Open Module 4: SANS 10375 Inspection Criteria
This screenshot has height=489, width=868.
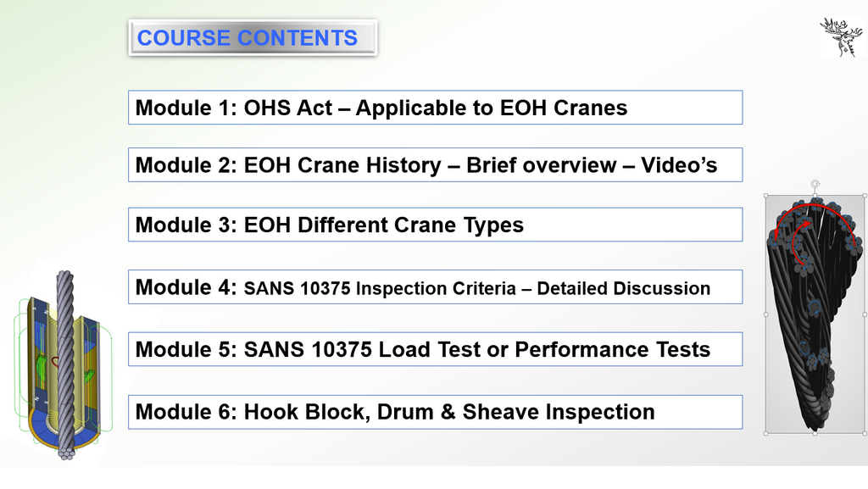435,287
